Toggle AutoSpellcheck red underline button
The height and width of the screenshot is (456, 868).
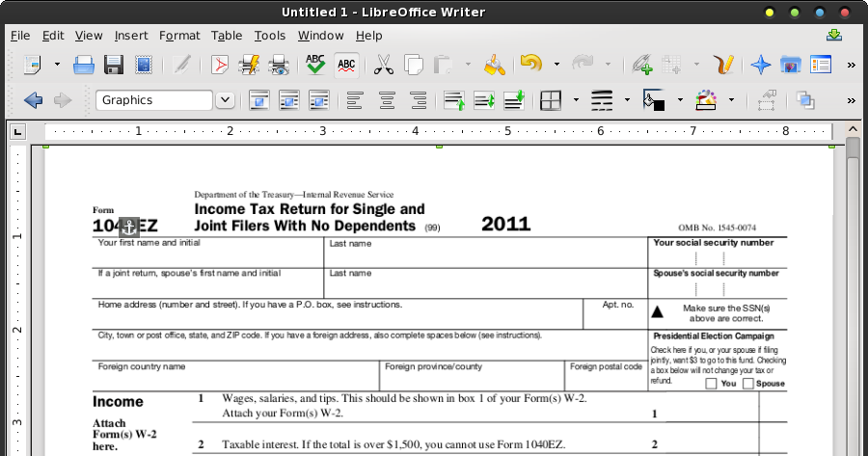pyautogui.click(x=346, y=65)
